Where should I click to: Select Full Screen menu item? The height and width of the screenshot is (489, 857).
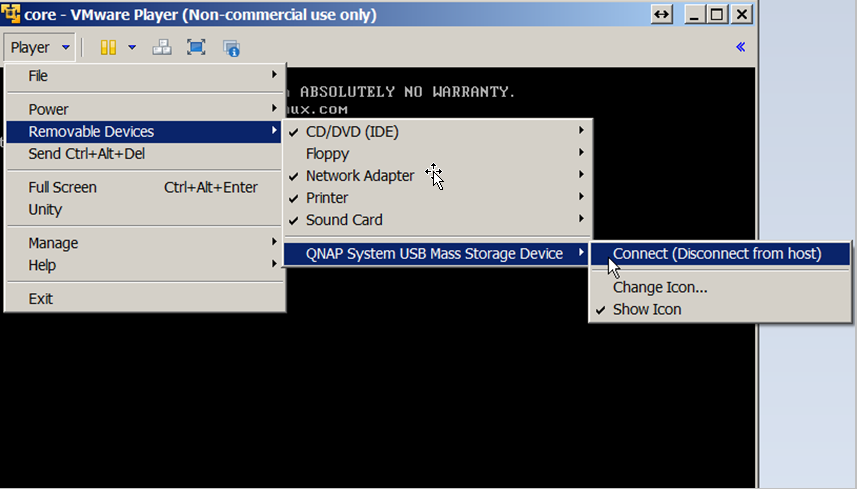pyautogui.click(x=145, y=187)
